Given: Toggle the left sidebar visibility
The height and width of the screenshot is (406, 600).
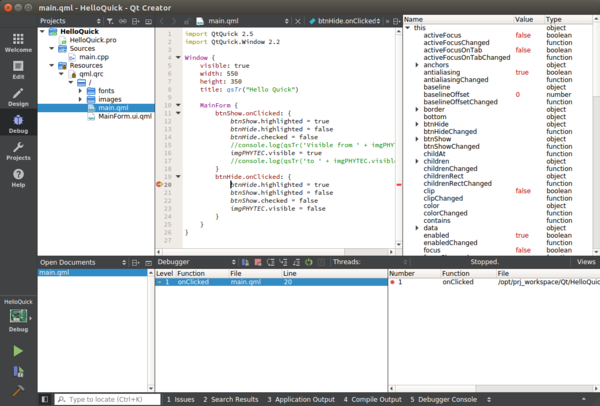Looking at the screenshot, I should coord(45,399).
